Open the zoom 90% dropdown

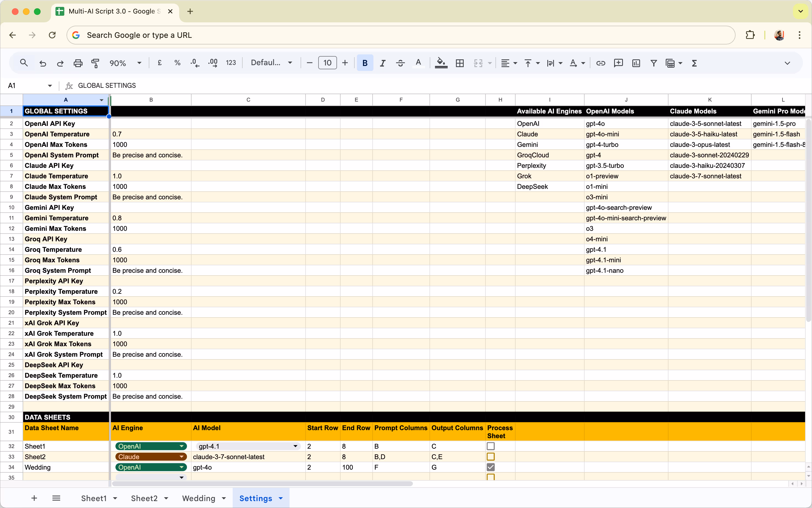click(x=125, y=63)
